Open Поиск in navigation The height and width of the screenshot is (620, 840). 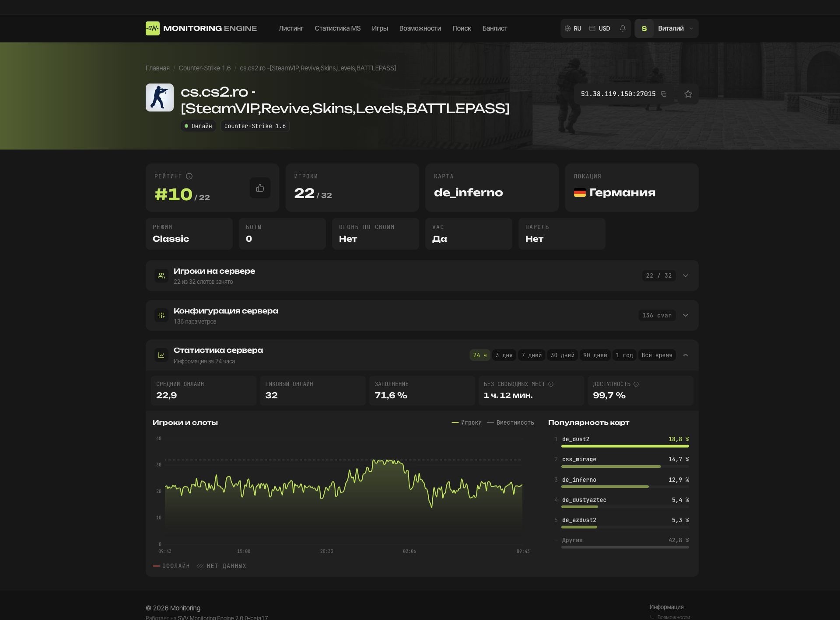click(462, 28)
